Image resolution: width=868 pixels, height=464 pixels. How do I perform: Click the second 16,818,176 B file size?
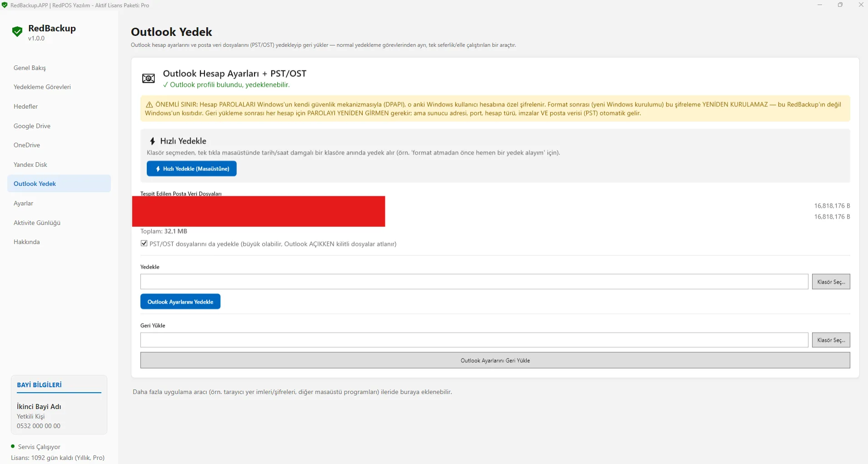[x=832, y=217]
